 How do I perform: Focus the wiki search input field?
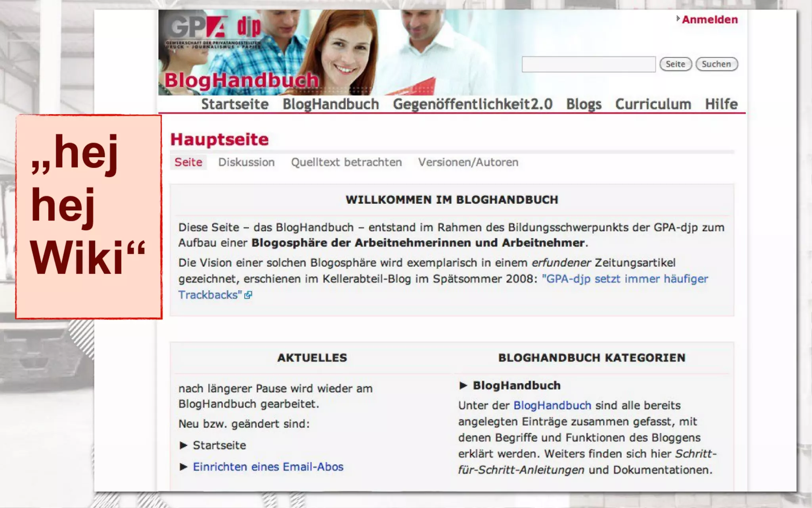point(588,64)
